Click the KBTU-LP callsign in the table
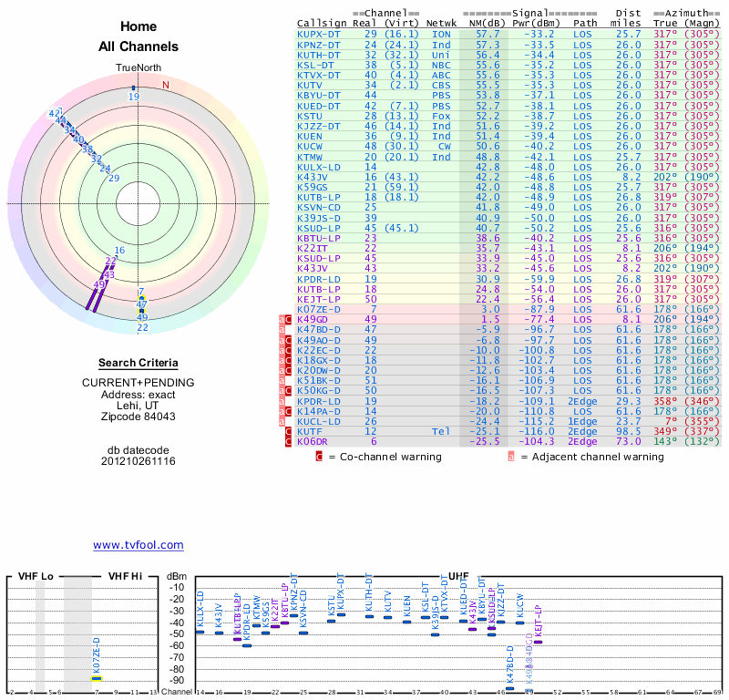Viewport: 729px width, 700px height. (x=318, y=238)
